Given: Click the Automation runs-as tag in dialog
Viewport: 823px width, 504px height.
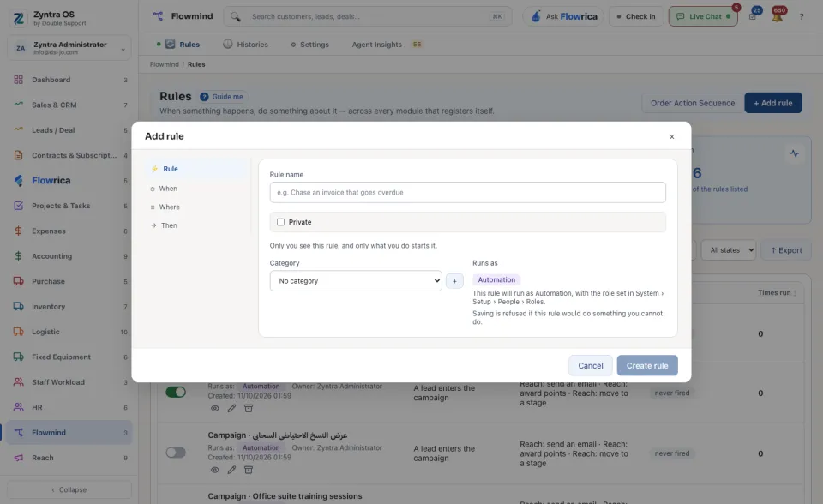Looking at the screenshot, I should click(x=496, y=279).
